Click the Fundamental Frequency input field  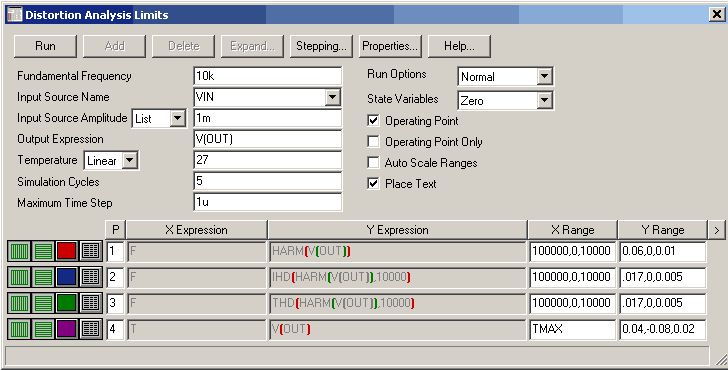267,76
